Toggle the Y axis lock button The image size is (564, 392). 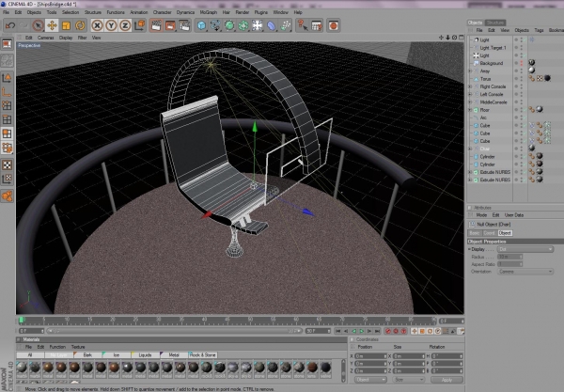[x=111, y=25]
